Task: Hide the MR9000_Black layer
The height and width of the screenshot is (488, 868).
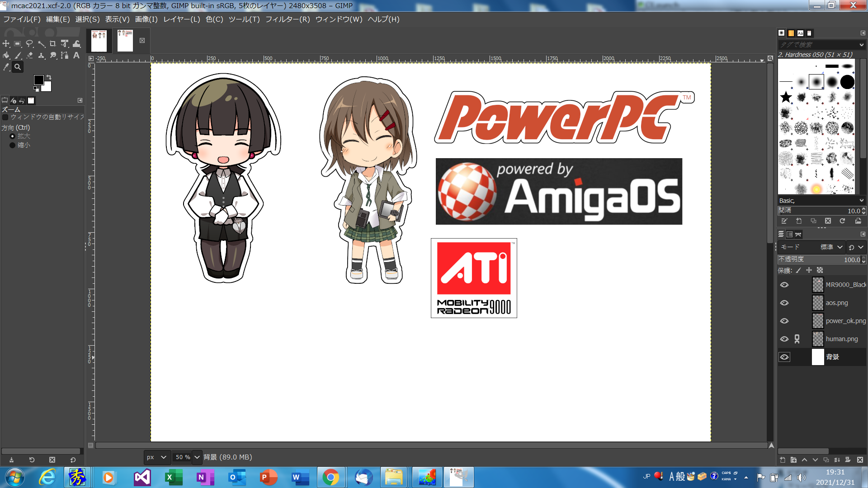Action: click(784, 285)
